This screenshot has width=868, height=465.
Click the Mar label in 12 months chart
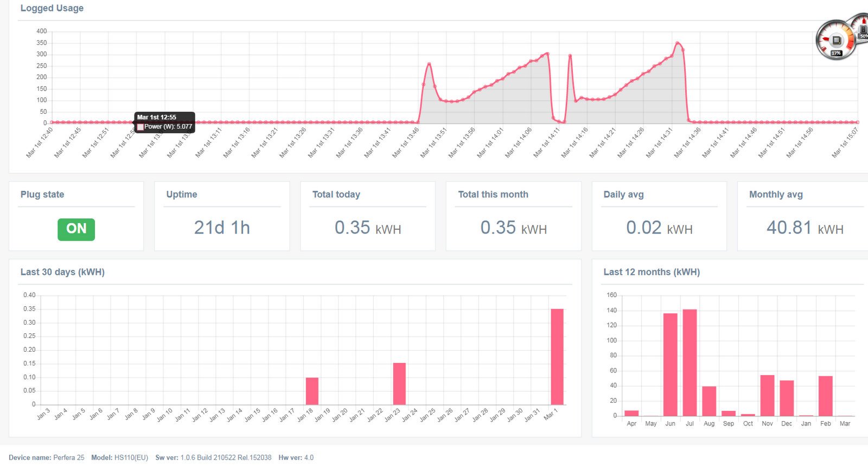pyautogui.click(x=845, y=424)
